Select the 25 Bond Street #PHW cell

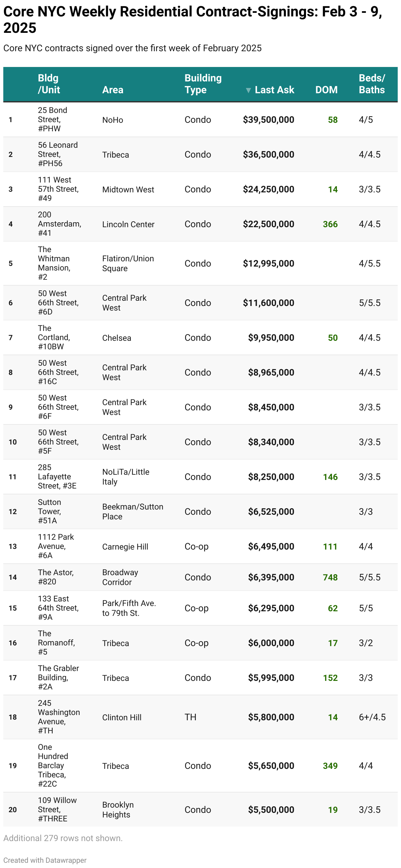[x=53, y=119]
